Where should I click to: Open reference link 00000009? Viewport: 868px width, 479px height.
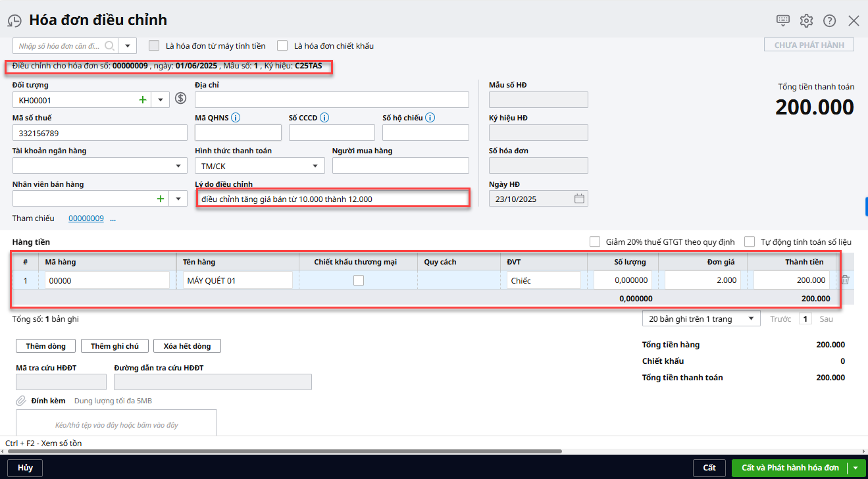point(86,218)
